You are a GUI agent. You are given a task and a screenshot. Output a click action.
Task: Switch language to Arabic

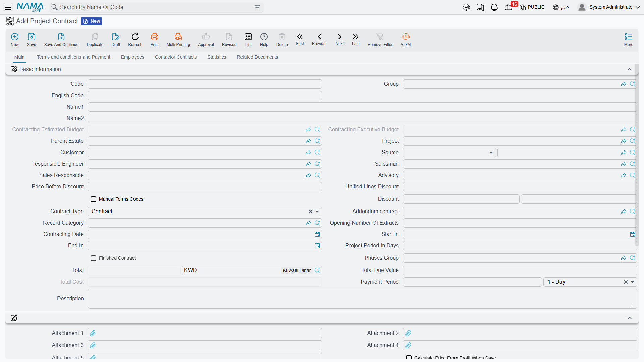coord(561,7)
